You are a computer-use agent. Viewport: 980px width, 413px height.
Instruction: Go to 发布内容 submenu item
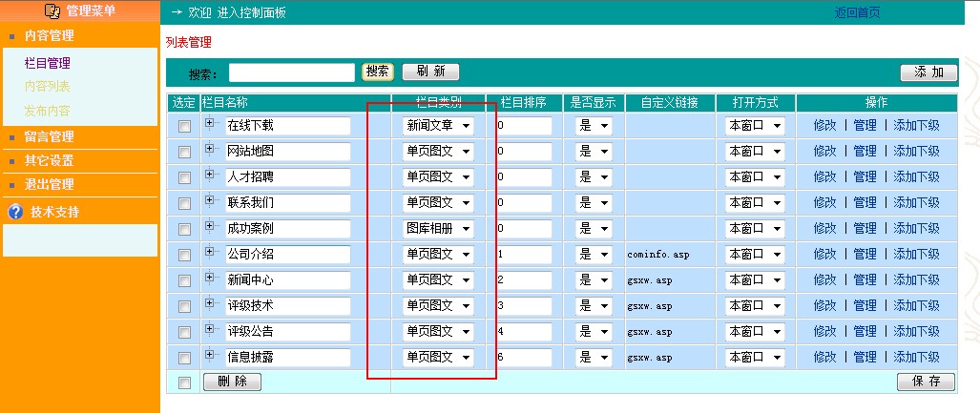tap(47, 112)
